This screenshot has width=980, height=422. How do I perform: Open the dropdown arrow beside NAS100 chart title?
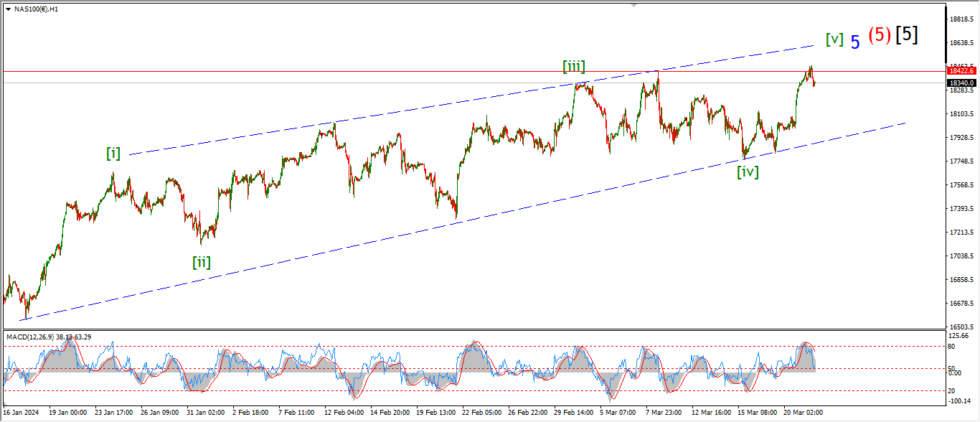8,9
